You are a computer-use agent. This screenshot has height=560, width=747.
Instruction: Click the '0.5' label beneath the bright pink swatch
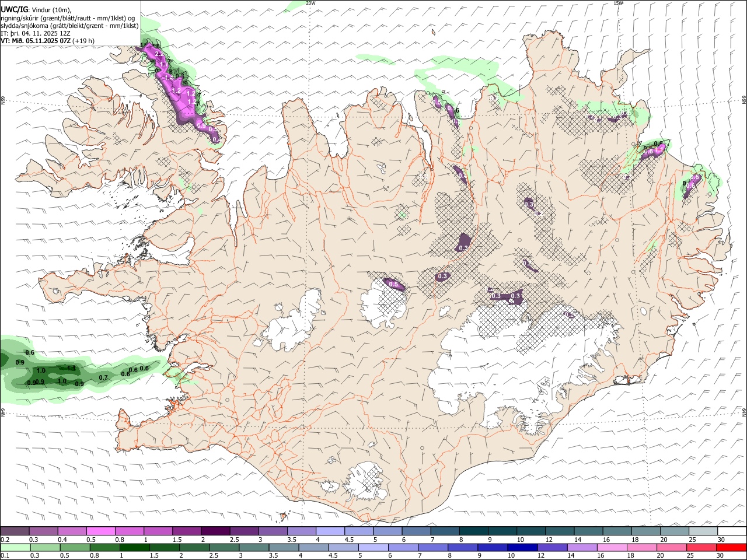tap(91, 540)
